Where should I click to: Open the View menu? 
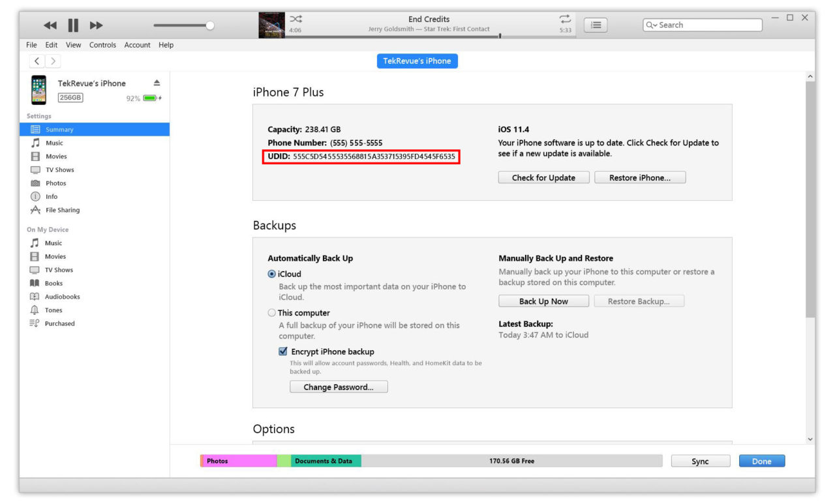(x=74, y=45)
